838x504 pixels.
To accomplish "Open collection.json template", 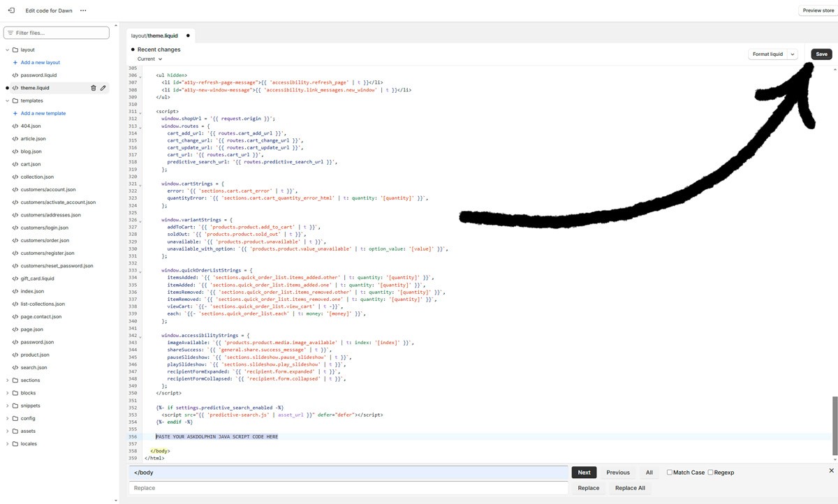I will [x=37, y=177].
